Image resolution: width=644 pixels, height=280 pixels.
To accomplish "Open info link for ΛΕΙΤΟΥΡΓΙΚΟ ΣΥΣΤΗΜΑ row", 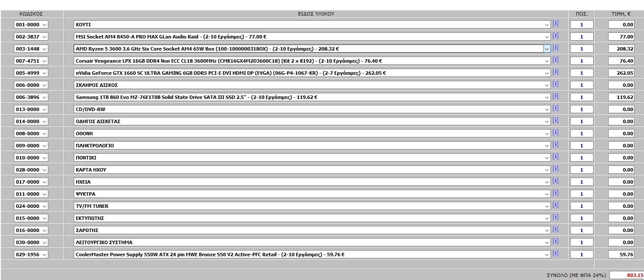I will click(x=556, y=242).
